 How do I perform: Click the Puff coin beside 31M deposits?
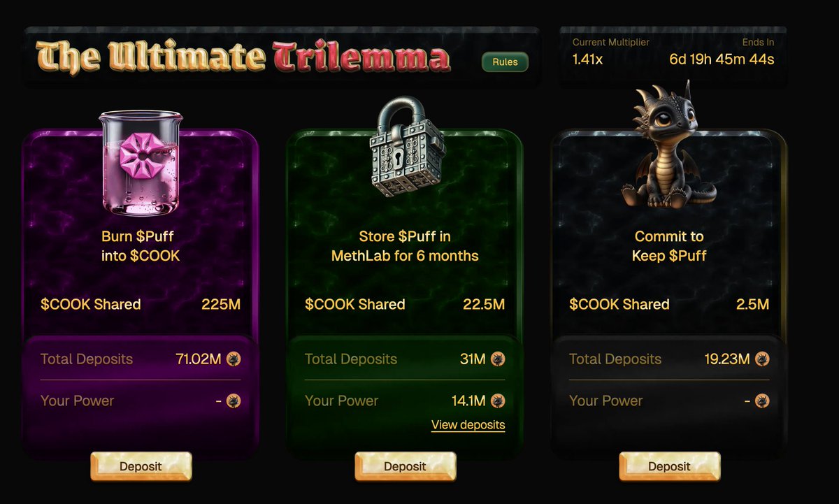(498, 359)
